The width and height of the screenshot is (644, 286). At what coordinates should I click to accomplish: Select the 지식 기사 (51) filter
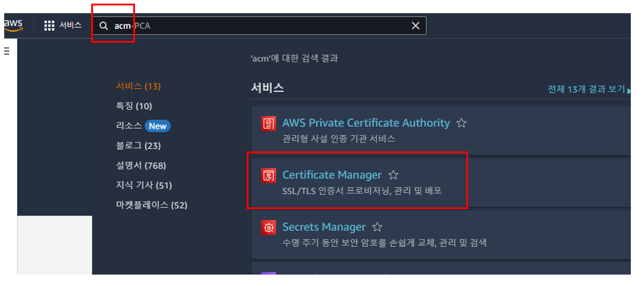144,185
